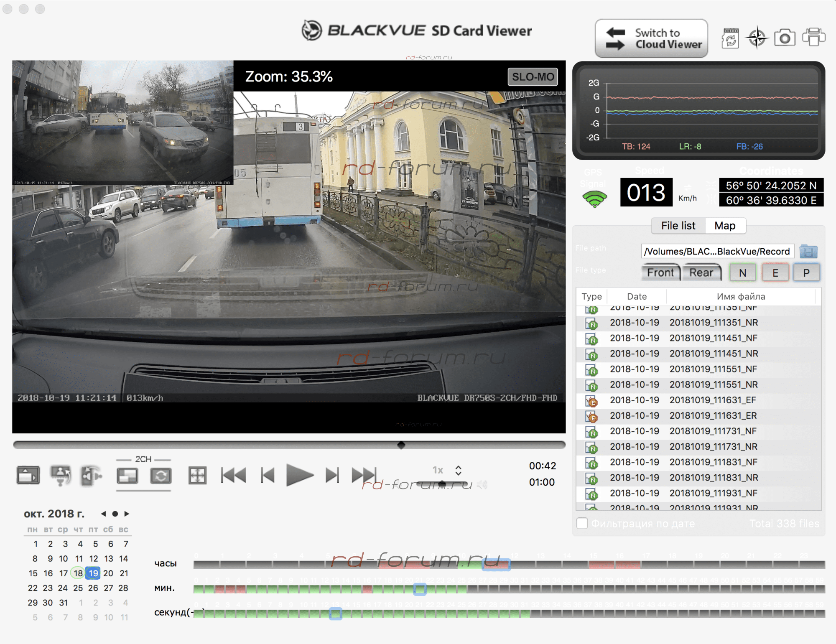Toggle the N normal file filter

pyautogui.click(x=742, y=272)
